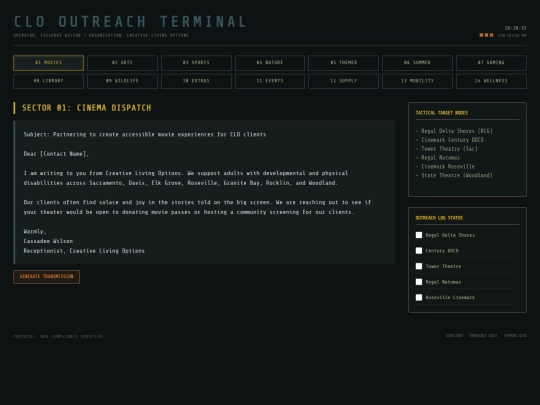Viewport: 540px width, 405px height.
Task: Click the 'Sector 01: Cinema Dispatch' heading
Action: 86,108
